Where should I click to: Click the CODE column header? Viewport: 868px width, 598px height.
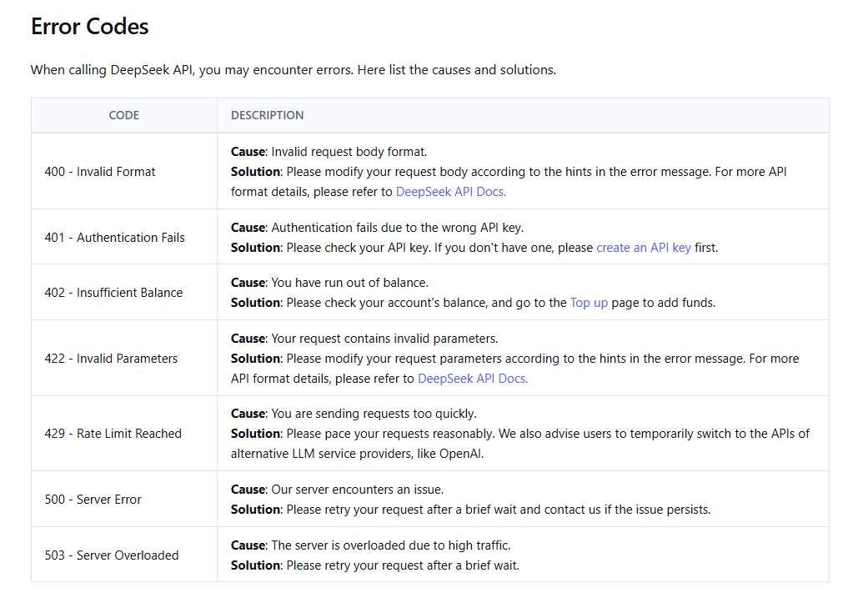[124, 115]
